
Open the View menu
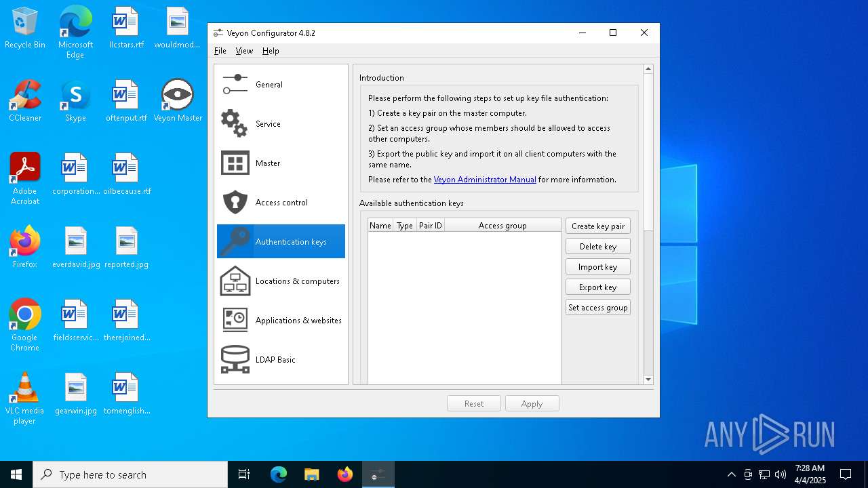pyautogui.click(x=244, y=51)
